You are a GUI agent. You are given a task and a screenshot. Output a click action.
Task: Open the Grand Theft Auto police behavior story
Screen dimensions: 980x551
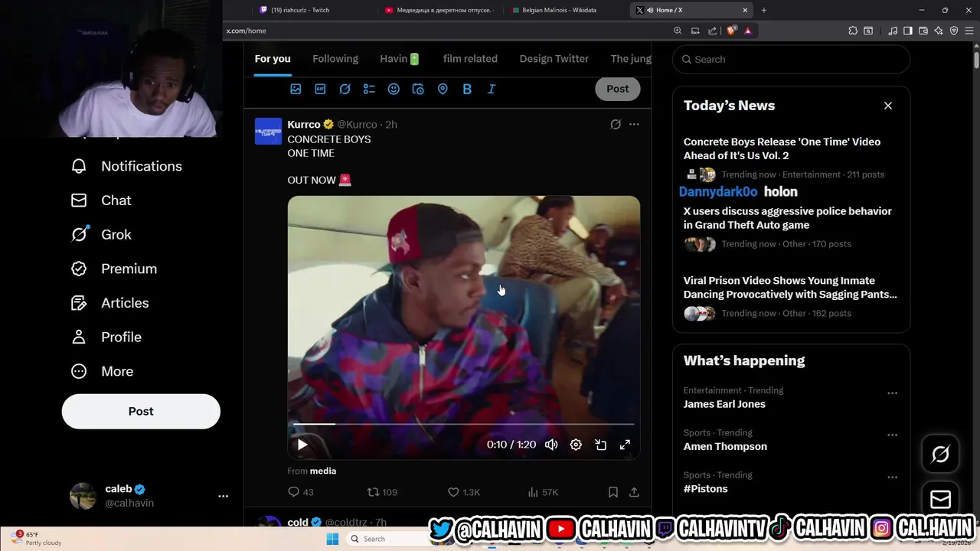[x=788, y=218]
